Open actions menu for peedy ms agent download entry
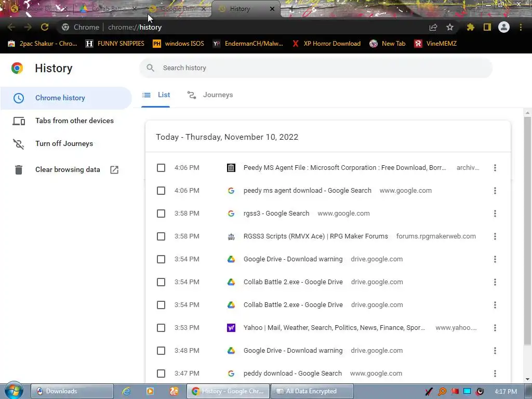Screen dimensions: 532x399 495,191
